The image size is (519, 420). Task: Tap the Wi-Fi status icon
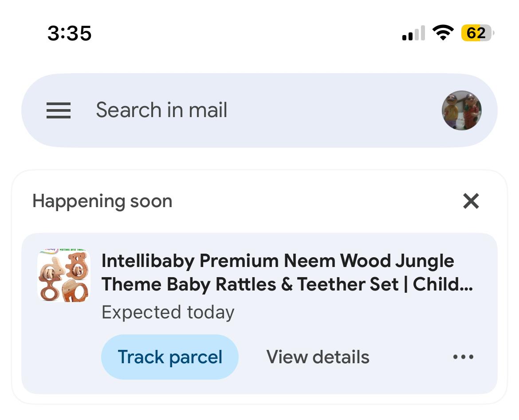(442, 33)
